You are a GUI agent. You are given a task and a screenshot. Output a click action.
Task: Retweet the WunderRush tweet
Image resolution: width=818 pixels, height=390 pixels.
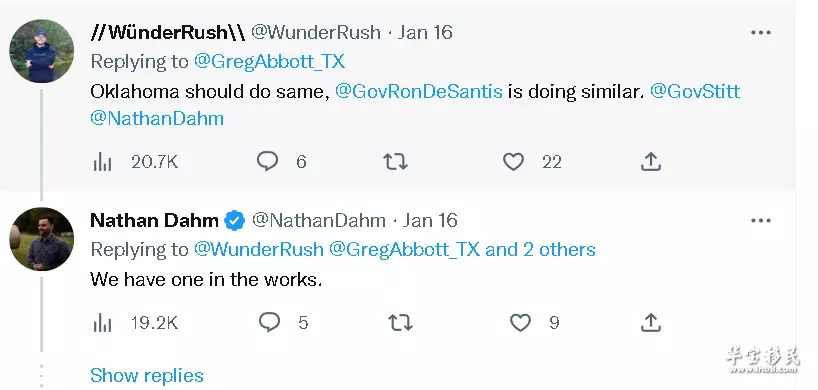tap(395, 162)
